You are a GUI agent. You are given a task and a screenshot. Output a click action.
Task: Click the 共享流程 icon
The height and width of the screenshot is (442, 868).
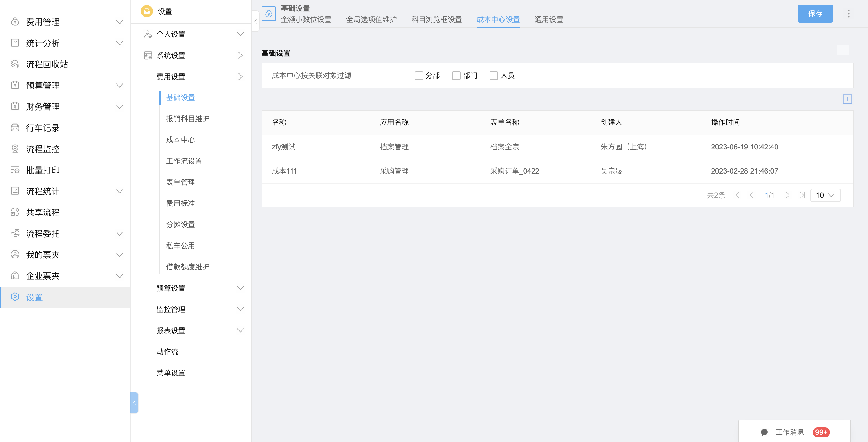15,212
